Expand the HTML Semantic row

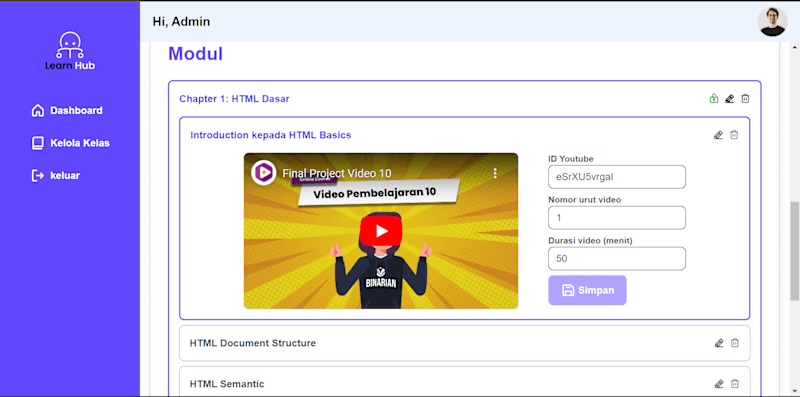point(465,382)
